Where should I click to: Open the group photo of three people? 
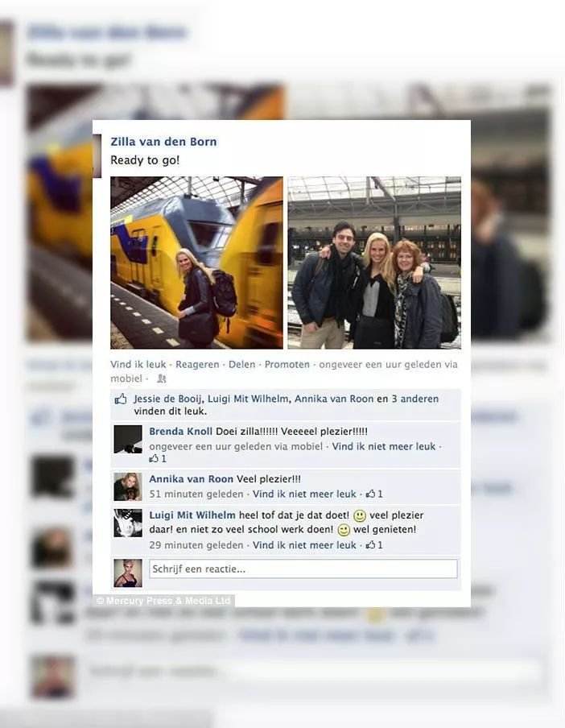[374, 263]
